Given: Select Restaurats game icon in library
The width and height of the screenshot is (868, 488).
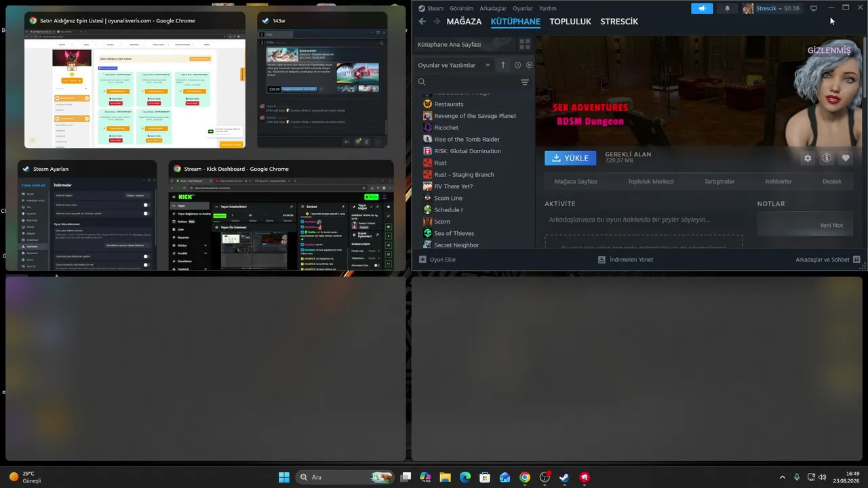Looking at the screenshot, I should point(427,104).
